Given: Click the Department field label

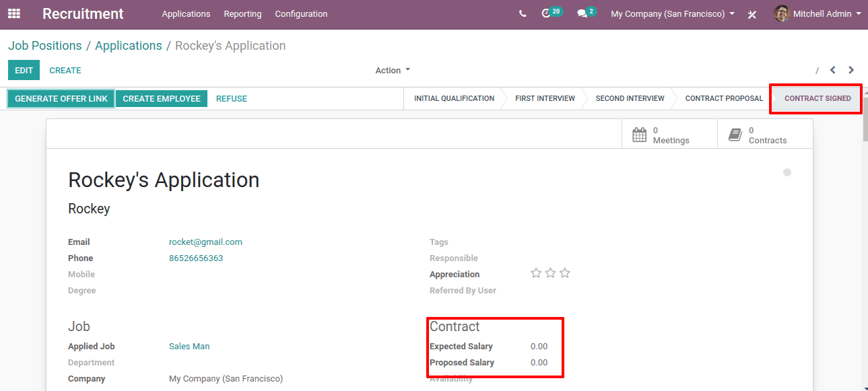Looking at the screenshot, I should coord(92,363).
